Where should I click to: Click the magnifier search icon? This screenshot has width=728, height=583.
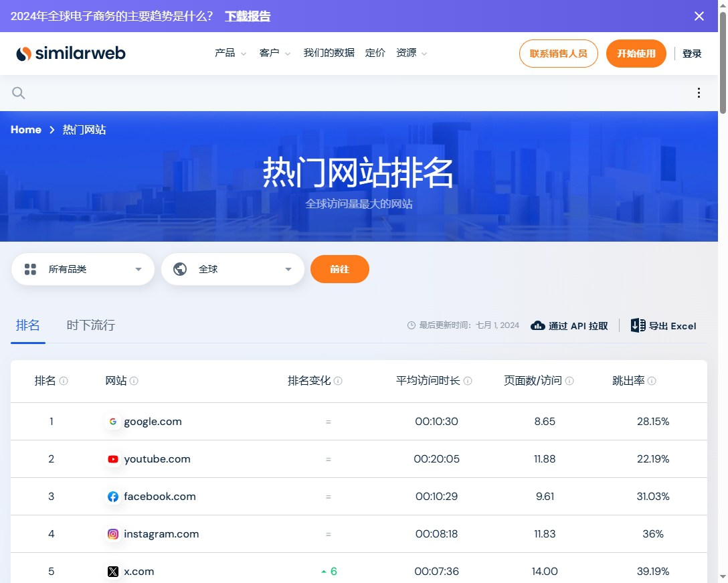pyautogui.click(x=19, y=93)
